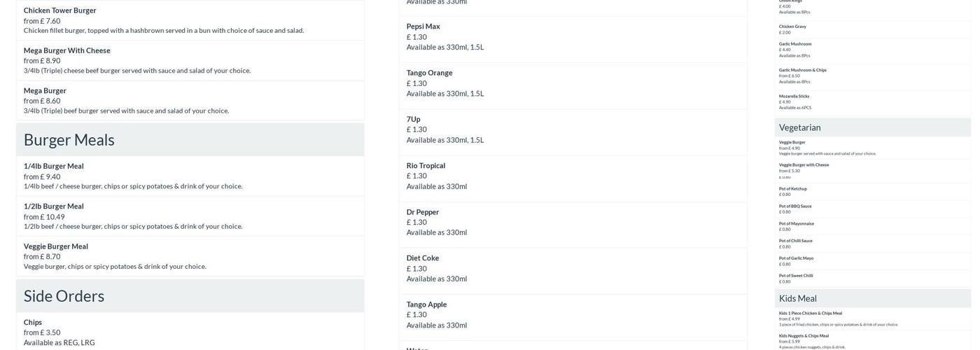
Task: Pick the Tango Apple drink
Action: click(427, 304)
